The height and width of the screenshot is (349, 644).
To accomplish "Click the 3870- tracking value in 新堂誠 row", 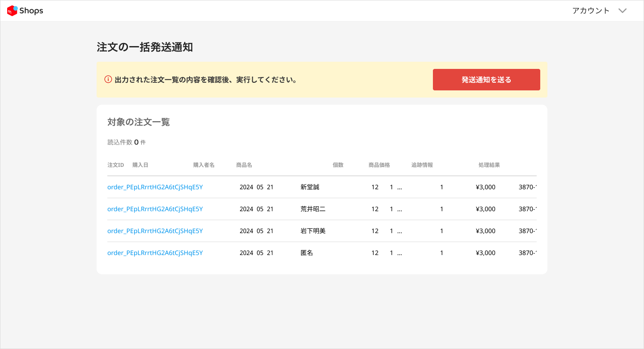I will (528, 187).
